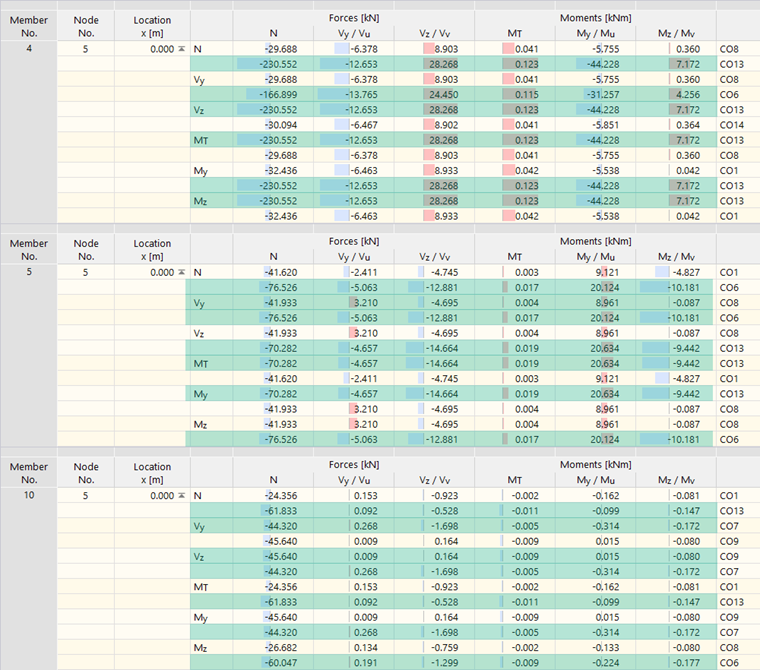
Task: Click the location marker icon in Member 5 row
Action: coord(181,272)
